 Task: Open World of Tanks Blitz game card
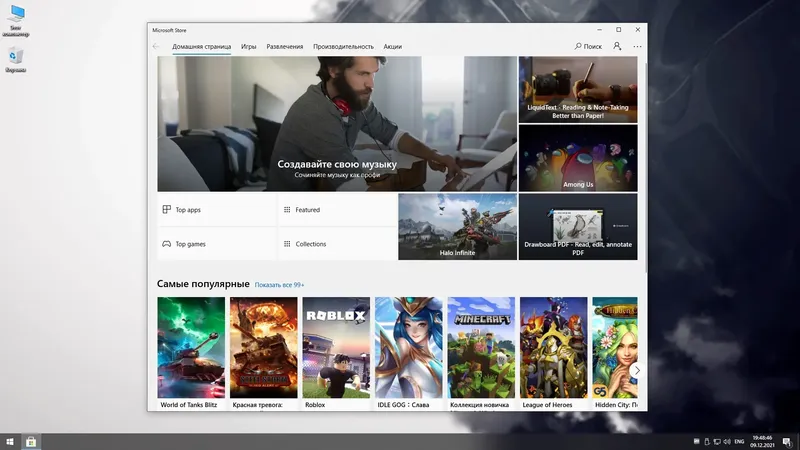click(191, 353)
